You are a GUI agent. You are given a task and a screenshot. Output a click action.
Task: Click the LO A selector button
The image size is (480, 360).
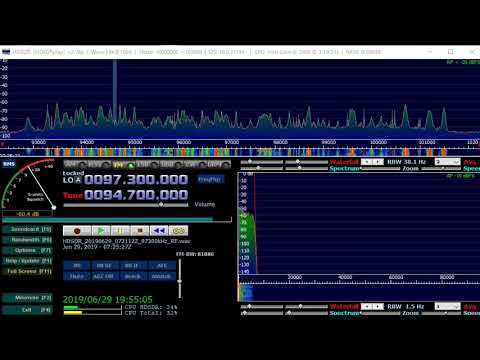point(78,180)
